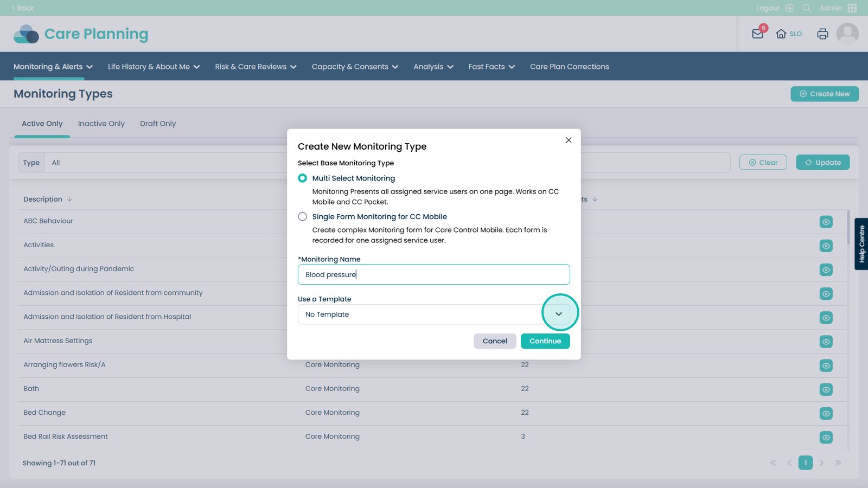868x488 pixels.
Task: Click the table's vertical scrollbar
Action: [848, 228]
